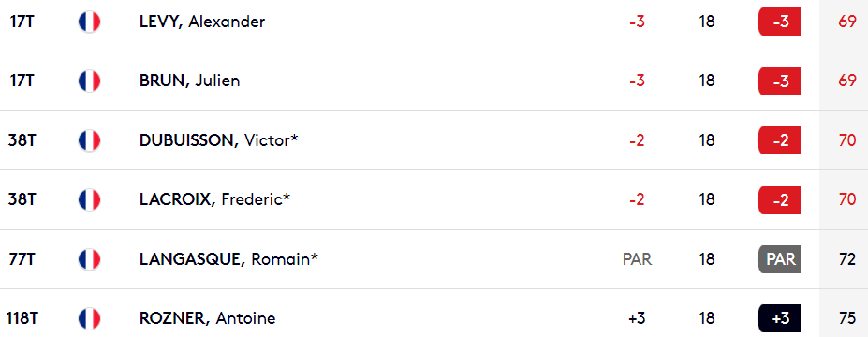Click the red -2 badge in Lacroix's row

pyautogui.click(x=779, y=199)
